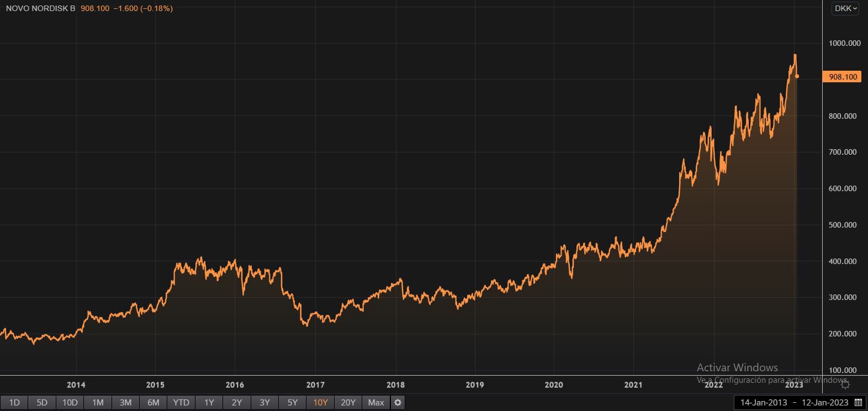The image size is (868, 411).
Task: Click the 2015 year label on time axis
Action: tap(155, 385)
